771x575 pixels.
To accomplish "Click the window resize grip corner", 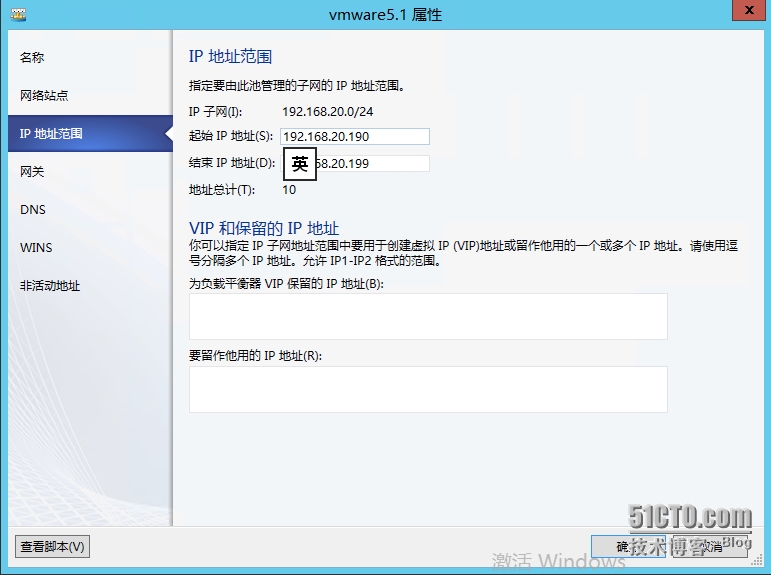I will click(757, 561).
